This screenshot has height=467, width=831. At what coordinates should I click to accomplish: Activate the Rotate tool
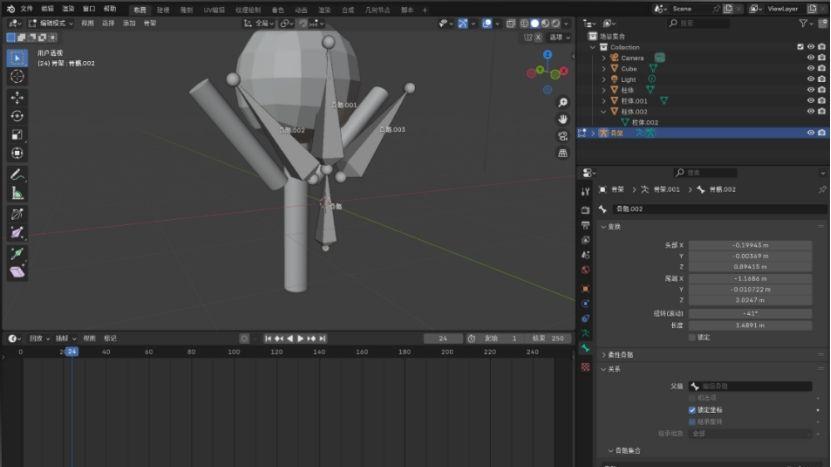point(17,116)
